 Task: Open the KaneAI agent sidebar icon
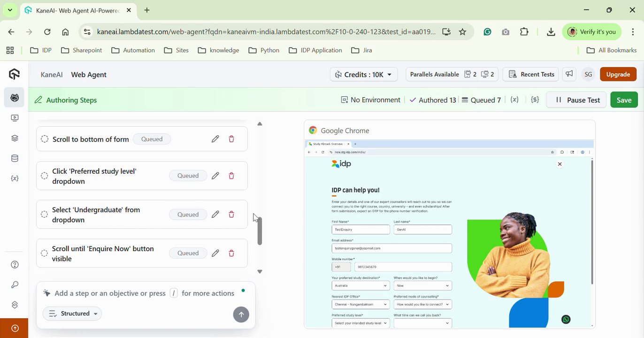pos(15,98)
